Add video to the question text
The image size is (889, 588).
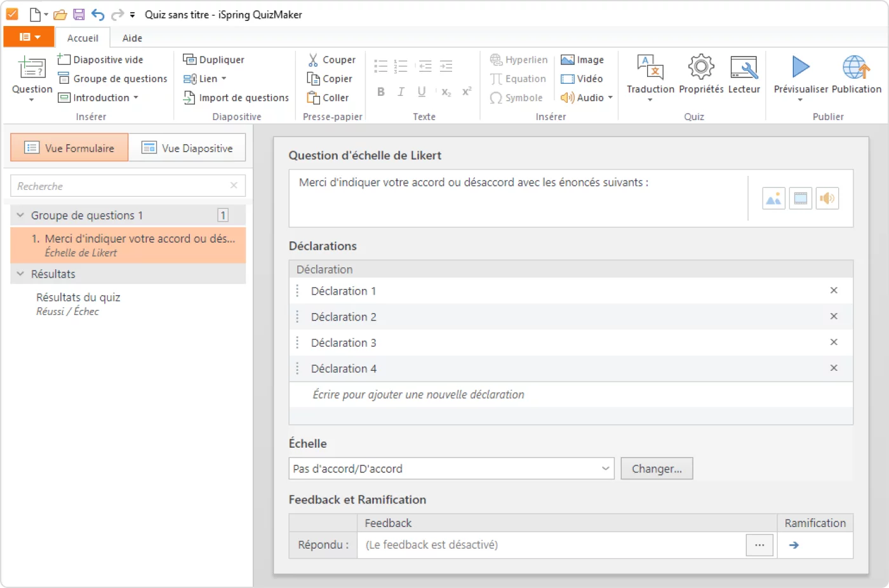(800, 199)
